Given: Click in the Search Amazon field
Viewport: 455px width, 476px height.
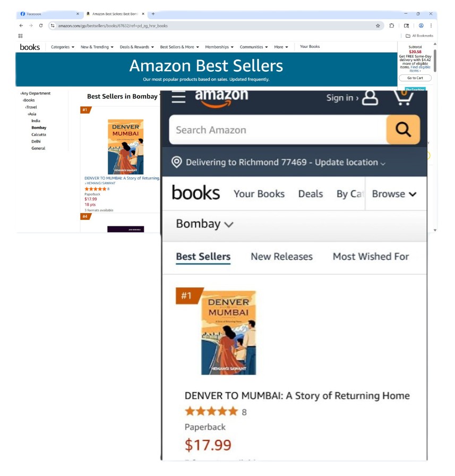Looking at the screenshot, I should pyautogui.click(x=278, y=130).
